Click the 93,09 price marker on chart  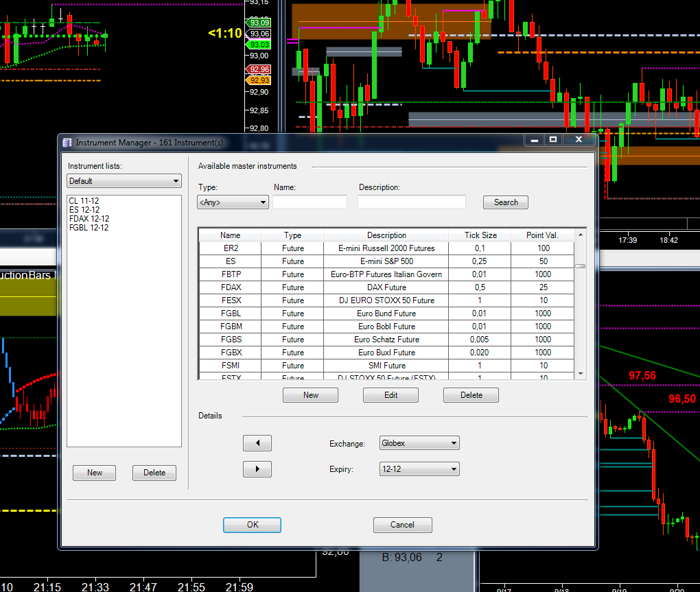pyautogui.click(x=259, y=23)
